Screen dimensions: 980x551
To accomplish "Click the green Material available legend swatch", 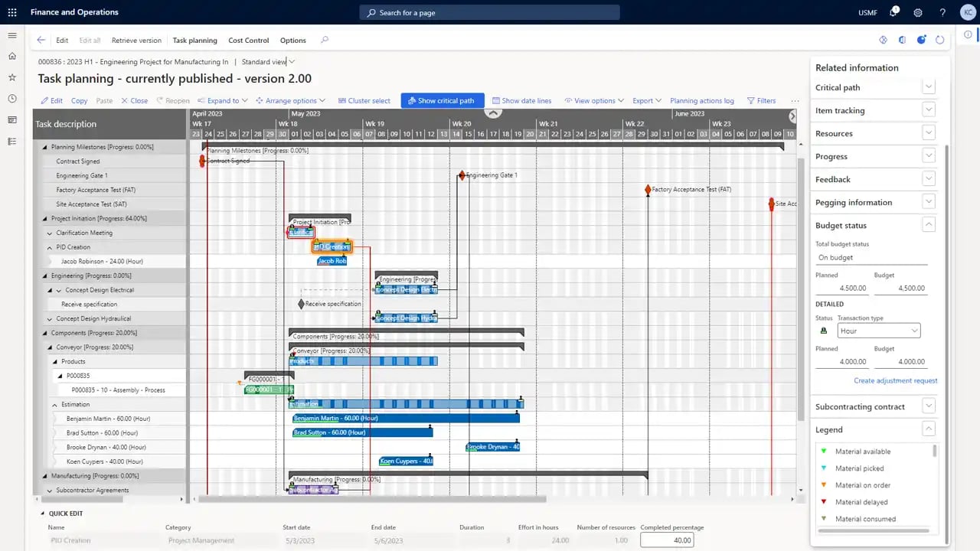I will coord(823,451).
